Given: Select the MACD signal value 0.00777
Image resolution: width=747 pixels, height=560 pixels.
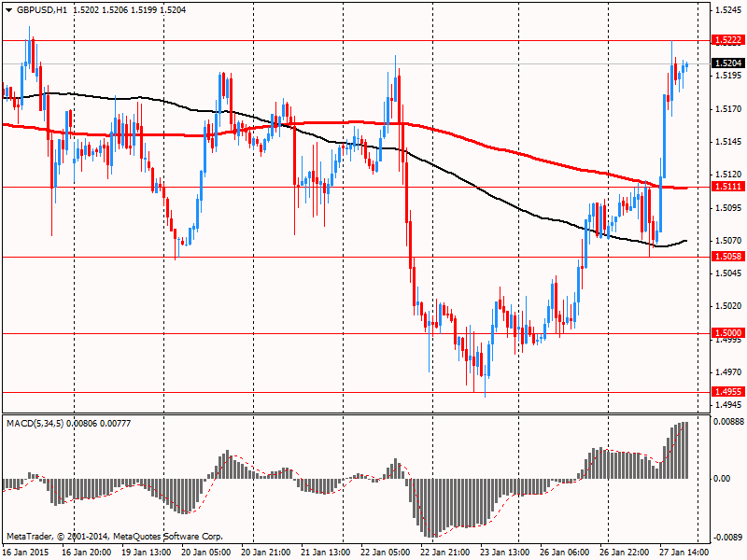Looking at the screenshot, I should click(x=115, y=424).
